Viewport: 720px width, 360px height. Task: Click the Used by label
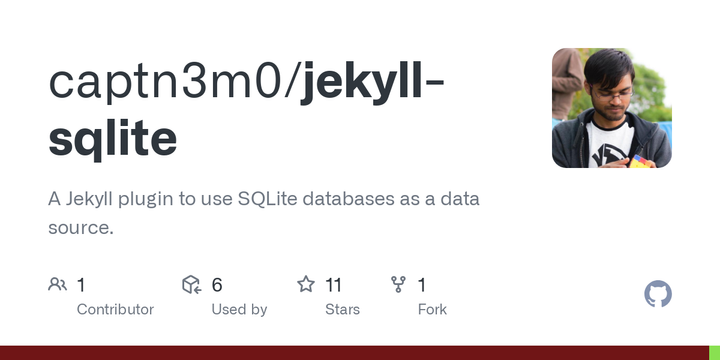239,309
